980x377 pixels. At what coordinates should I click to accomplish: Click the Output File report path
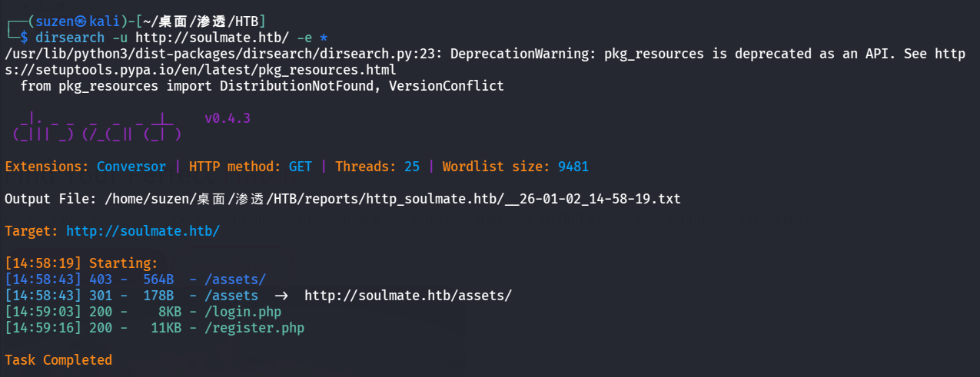tap(392, 199)
